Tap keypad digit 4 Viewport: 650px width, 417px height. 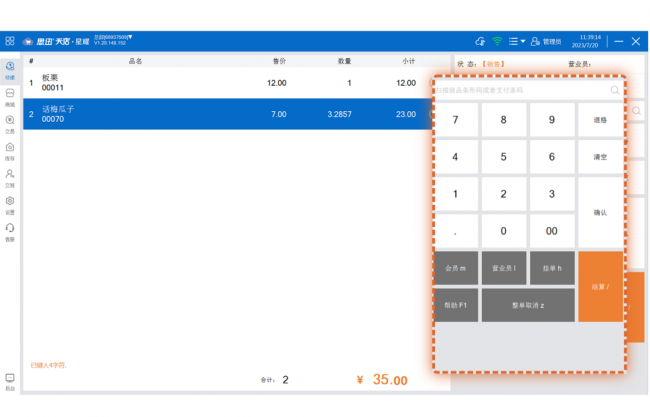456,157
